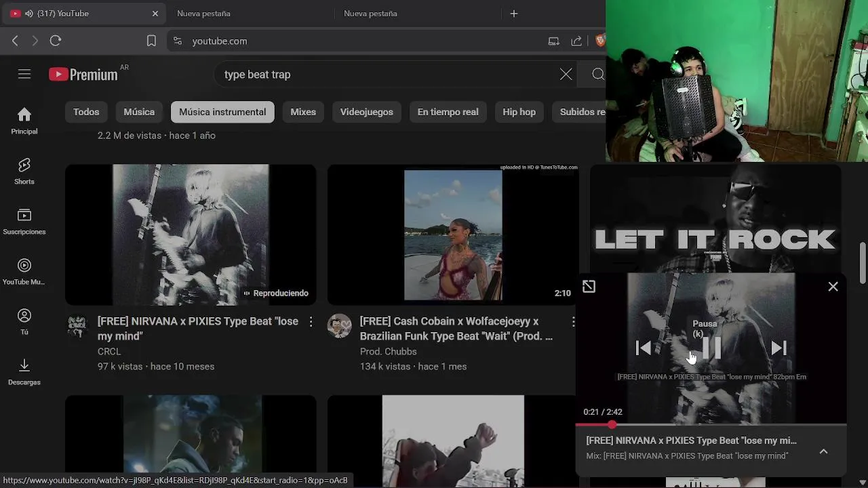Close the YouTube browser tab

click(155, 14)
